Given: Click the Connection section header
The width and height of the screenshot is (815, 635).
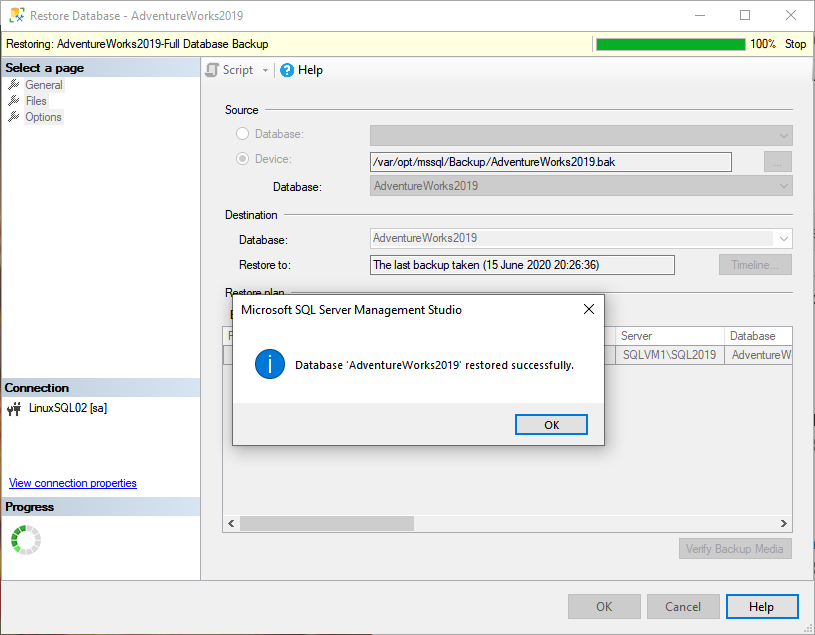Looking at the screenshot, I should click(x=101, y=388).
